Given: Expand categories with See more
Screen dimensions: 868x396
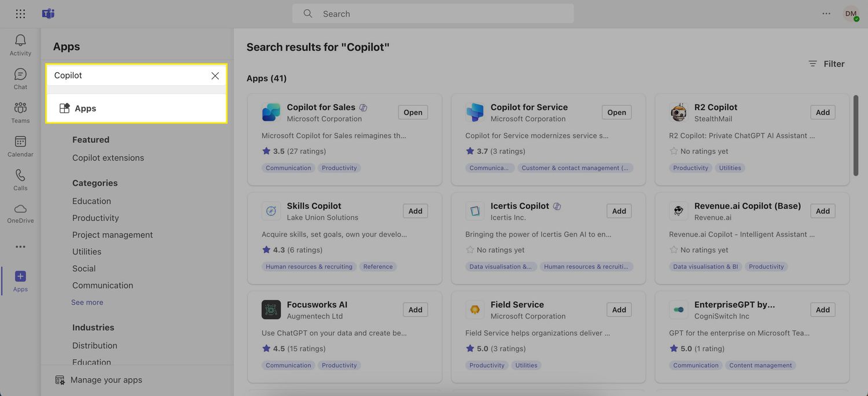Looking at the screenshot, I should (x=87, y=302).
